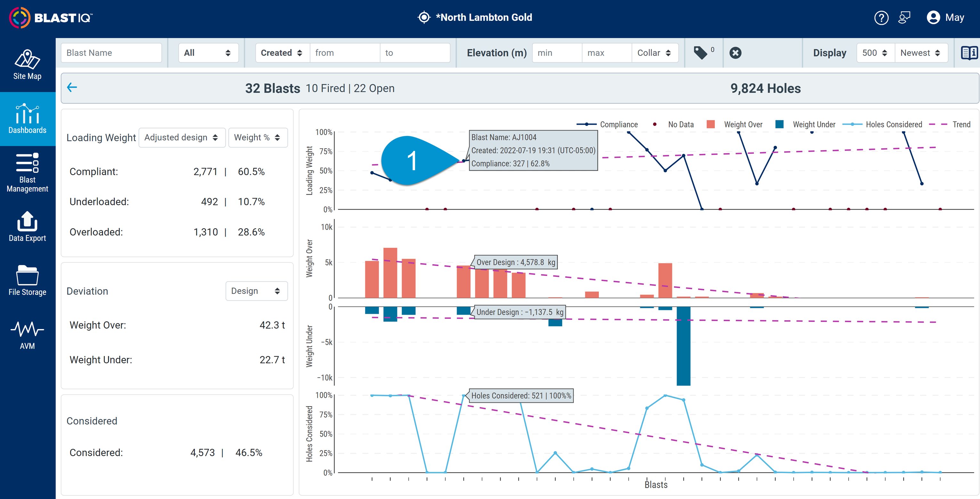Clear filters with the X icon
Viewport: 980px width, 499px height.
(x=735, y=53)
